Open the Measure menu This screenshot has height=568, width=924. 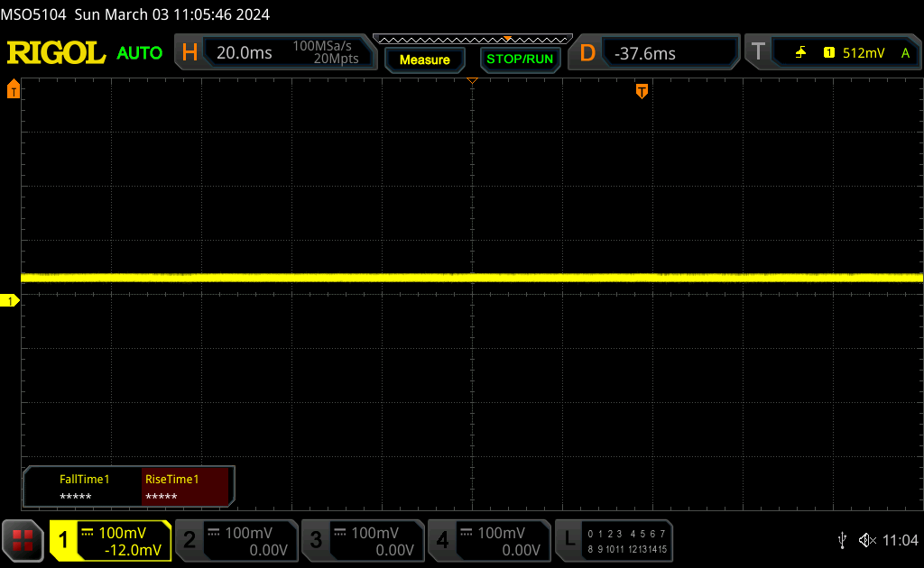click(x=424, y=60)
